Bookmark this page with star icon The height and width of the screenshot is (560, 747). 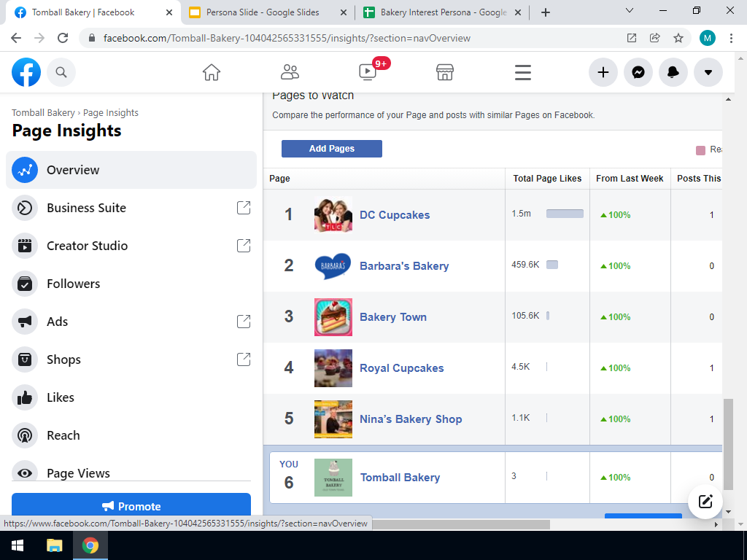[x=678, y=38]
